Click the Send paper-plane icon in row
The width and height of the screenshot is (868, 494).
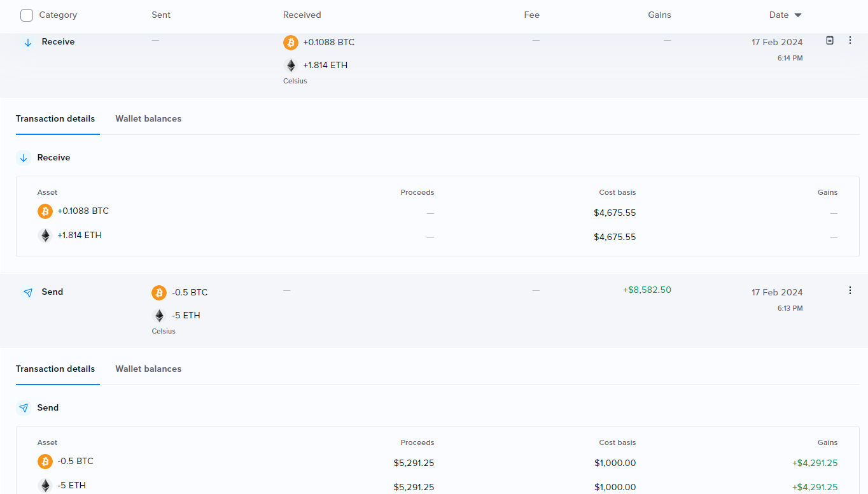pos(27,292)
